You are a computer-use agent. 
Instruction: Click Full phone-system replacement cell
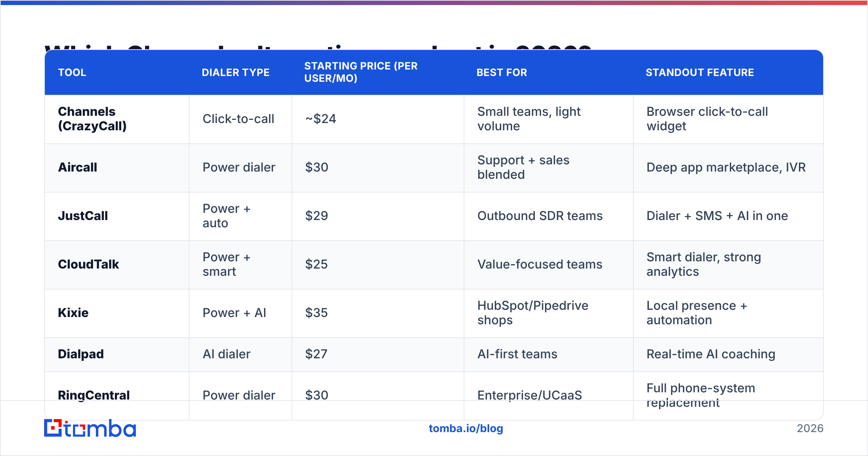[701, 395]
